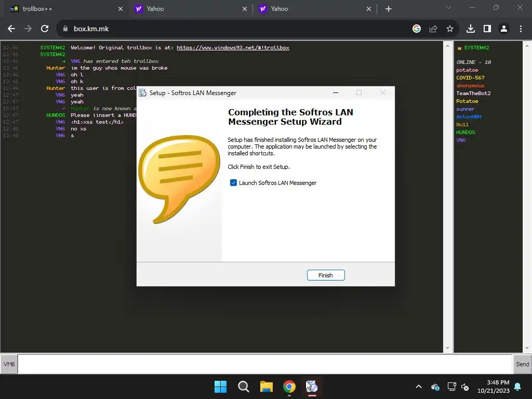Expand the Chrome tab search chevron
Viewport: 532px width, 399px height.
[x=448, y=7]
